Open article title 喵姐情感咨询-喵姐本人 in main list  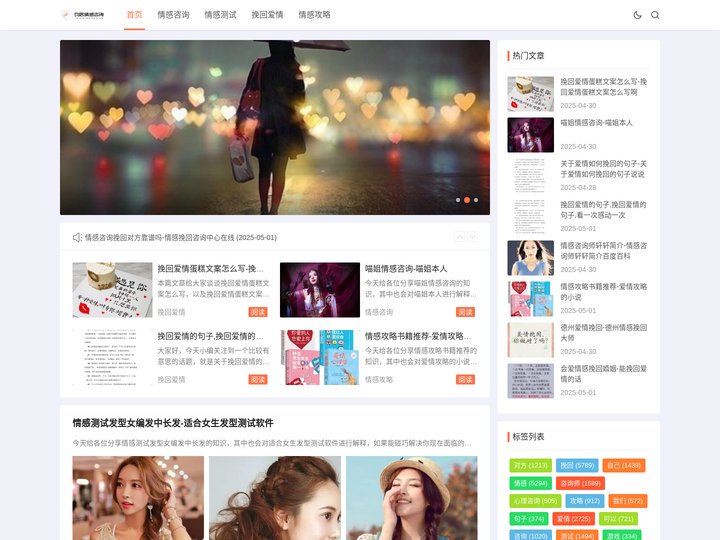click(406, 269)
